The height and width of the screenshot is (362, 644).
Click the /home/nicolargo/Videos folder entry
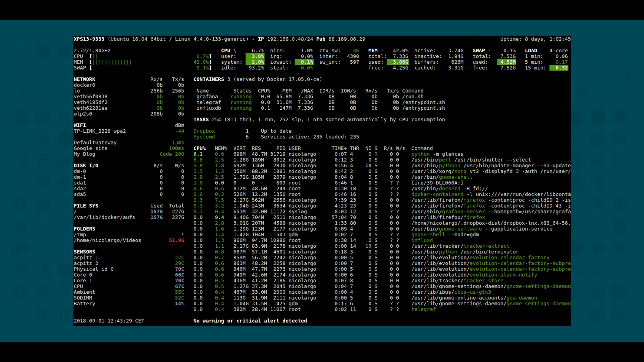[107, 240]
